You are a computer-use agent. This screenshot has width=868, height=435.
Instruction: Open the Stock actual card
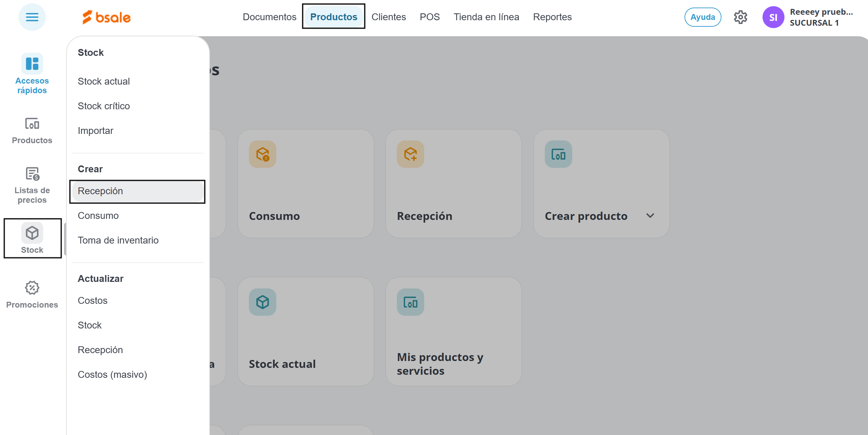(305, 332)
